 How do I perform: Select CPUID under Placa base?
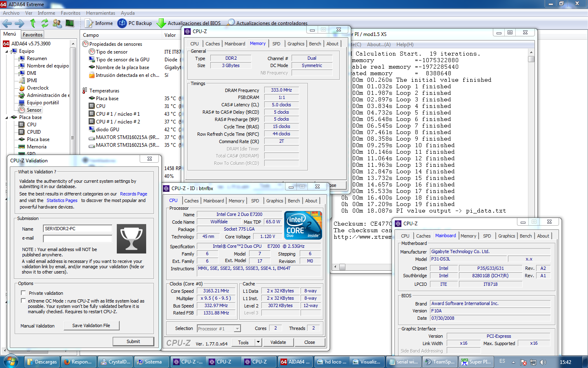pyautogui.click(x=33, y=132)
